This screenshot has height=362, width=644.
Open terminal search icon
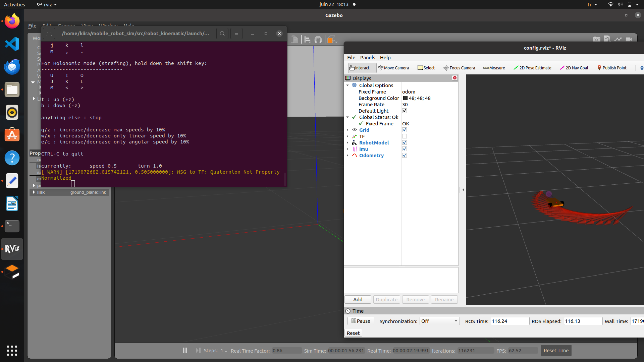(x=222, y=34)
